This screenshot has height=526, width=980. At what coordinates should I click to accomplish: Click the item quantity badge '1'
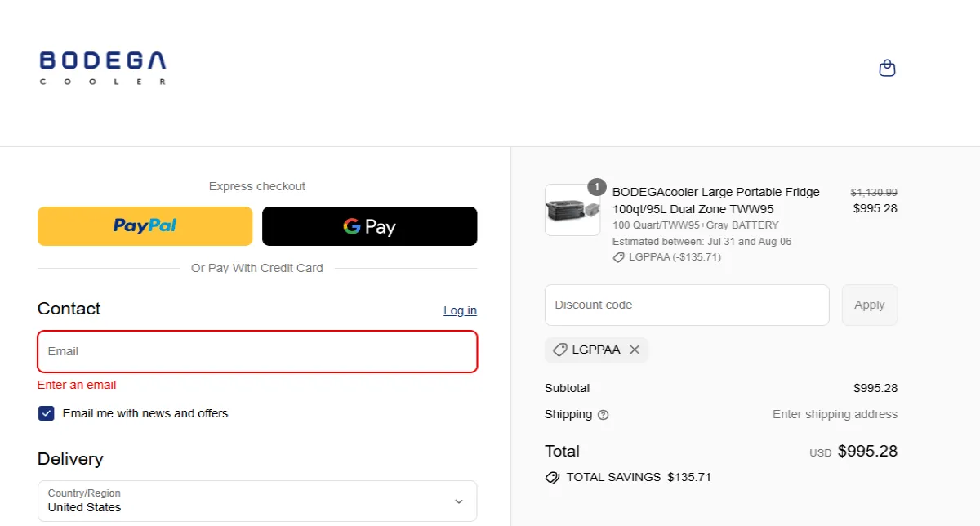[597, 187]
